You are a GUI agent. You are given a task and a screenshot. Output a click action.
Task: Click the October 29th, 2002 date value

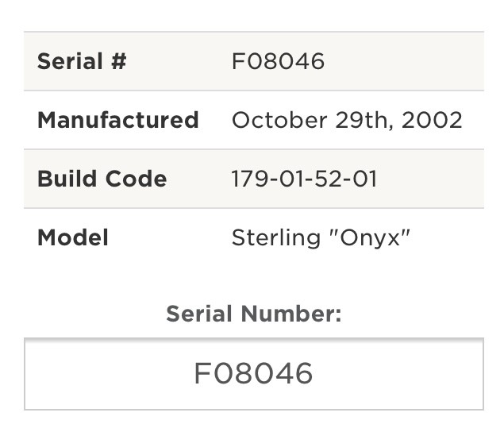pos(347,120)
